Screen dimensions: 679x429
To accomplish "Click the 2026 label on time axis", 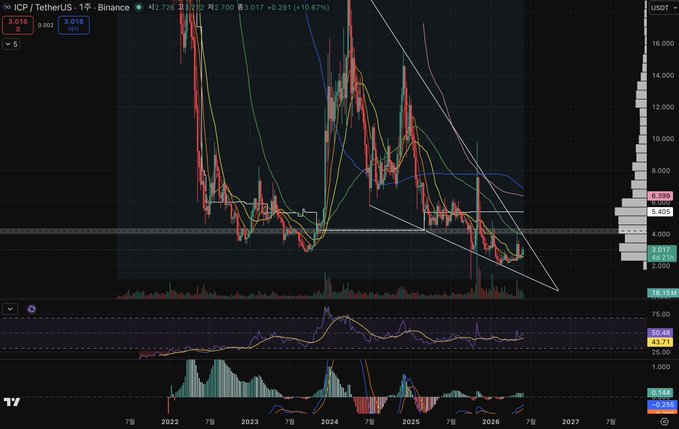I will (x=491, y=422).
